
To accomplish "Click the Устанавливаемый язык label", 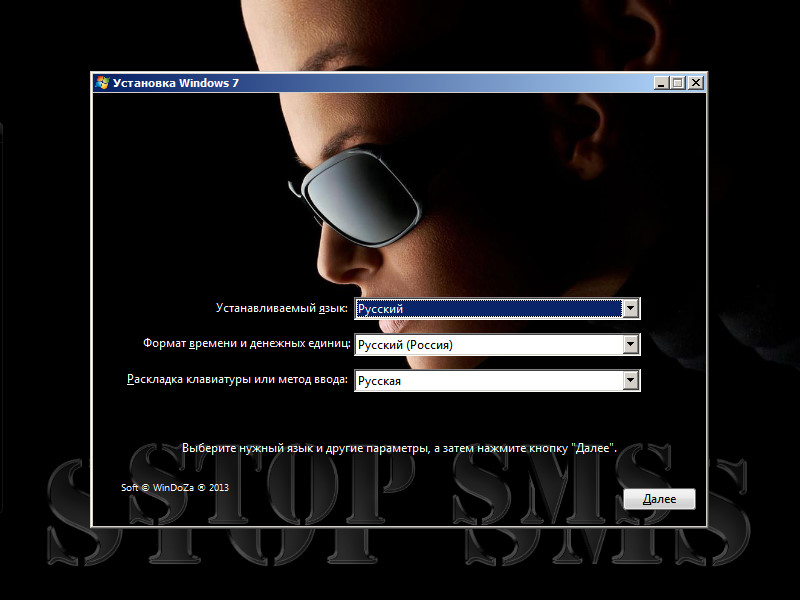I will (282, 308).
